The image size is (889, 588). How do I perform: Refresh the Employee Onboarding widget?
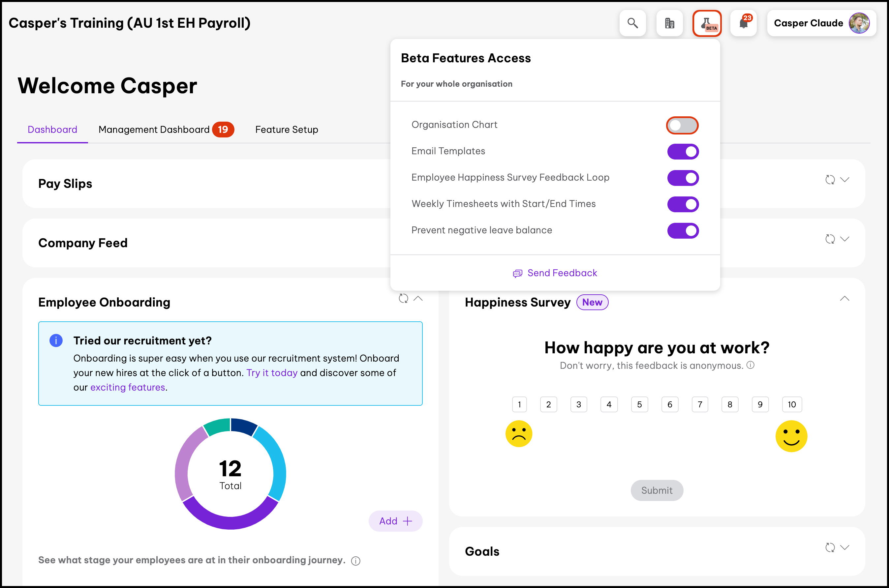(403, 299)
